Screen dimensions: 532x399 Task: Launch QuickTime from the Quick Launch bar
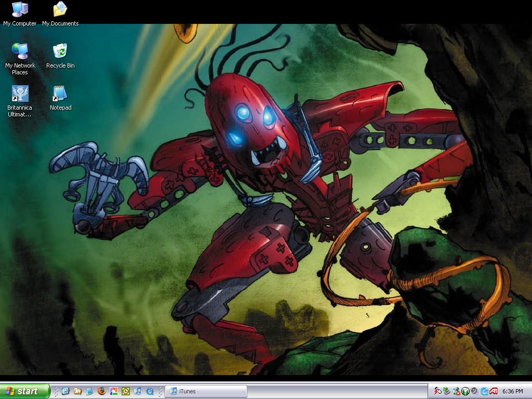pos(150,391)
